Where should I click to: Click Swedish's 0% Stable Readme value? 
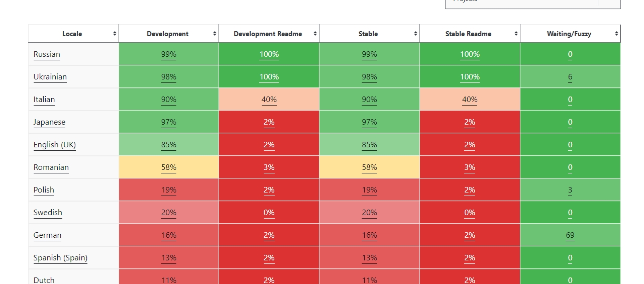(x=470, y=213)
